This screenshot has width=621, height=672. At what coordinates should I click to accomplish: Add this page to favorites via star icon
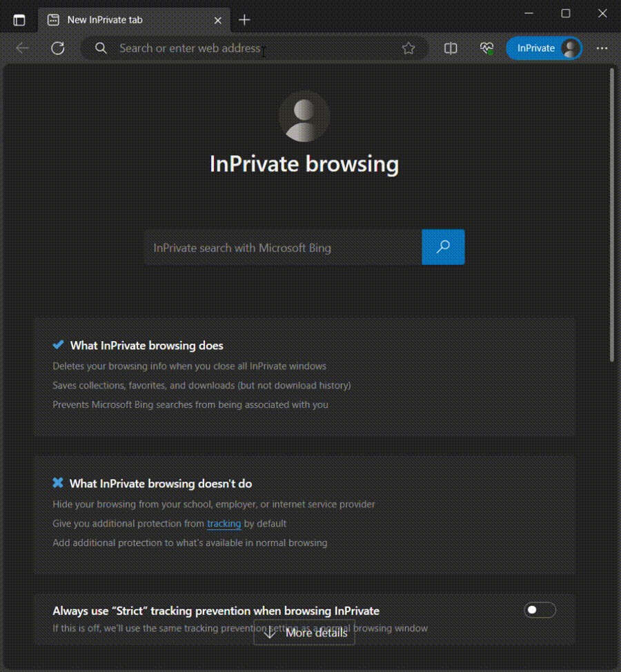pyautogui.click(x=408, y=48)
